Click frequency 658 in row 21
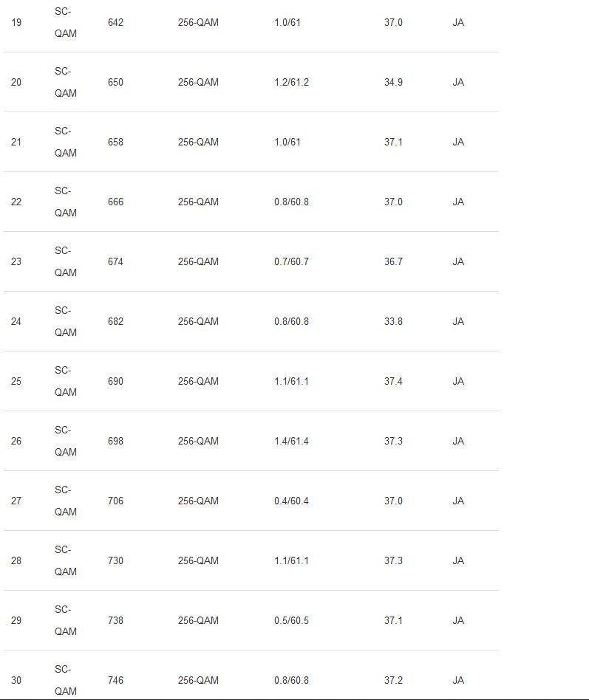This screenshot has height=700, width=589. click(x=115, y=142)
